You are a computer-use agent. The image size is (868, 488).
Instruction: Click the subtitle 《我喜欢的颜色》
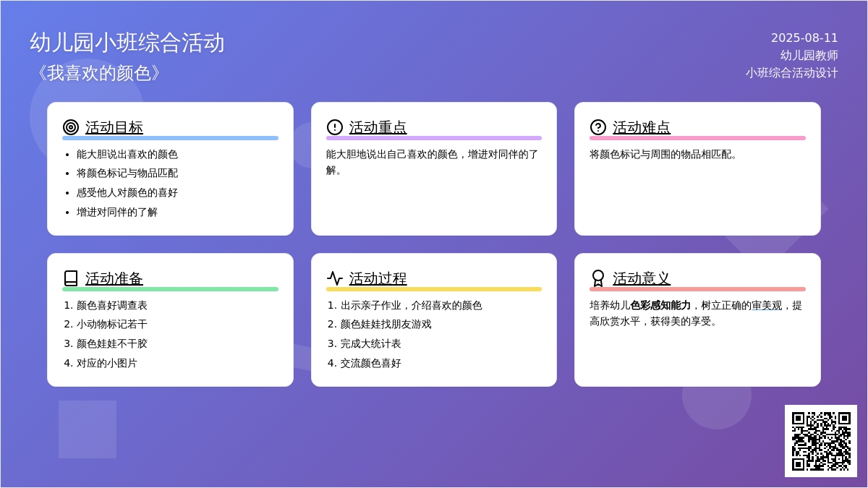tap(98, 73)
